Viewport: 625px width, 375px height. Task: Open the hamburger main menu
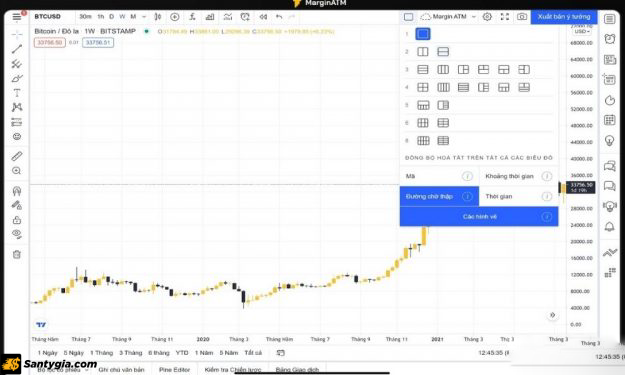[x=16, y=17]
